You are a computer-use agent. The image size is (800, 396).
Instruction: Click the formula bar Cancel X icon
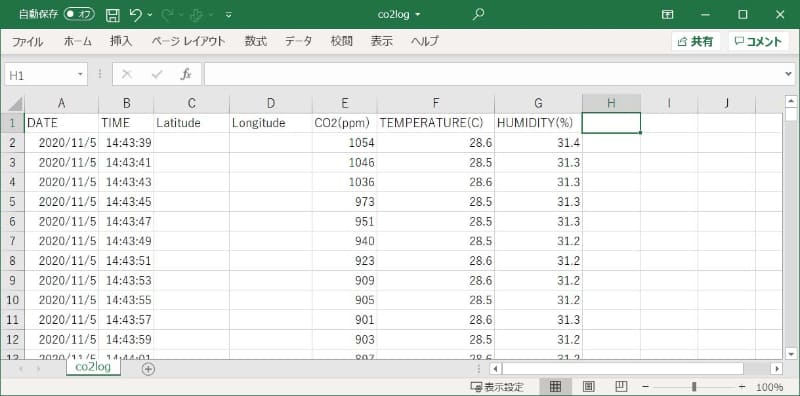point(127,75)
